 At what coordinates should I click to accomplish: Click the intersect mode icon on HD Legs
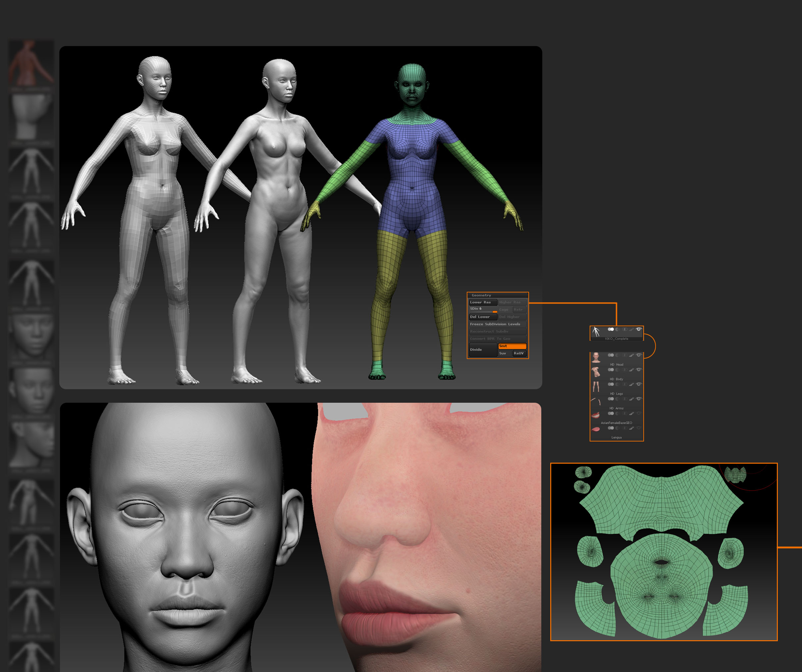click(625, 385)
